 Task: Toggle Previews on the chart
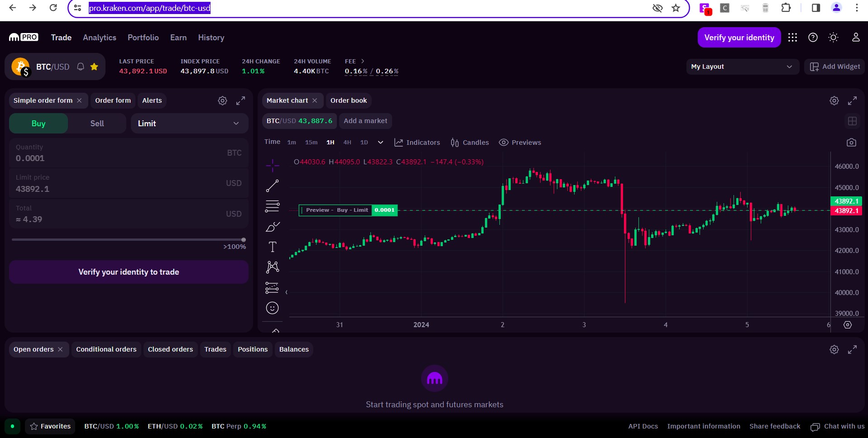(x=520, y=143)
